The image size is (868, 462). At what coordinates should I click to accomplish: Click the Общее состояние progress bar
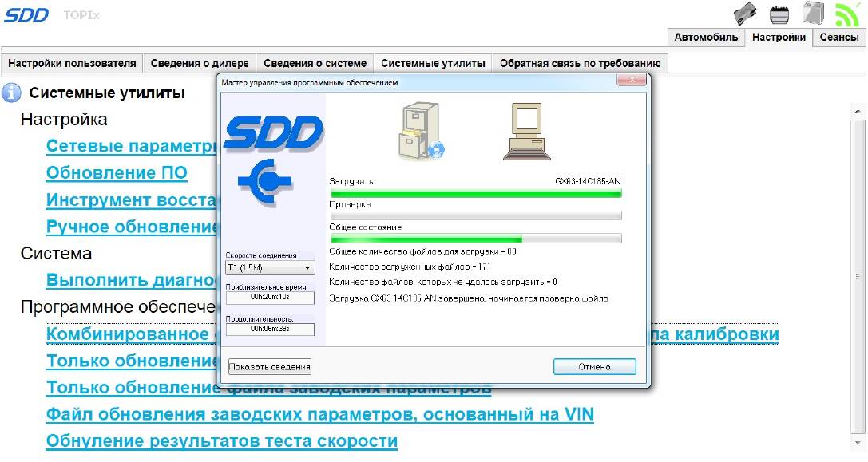475,239
